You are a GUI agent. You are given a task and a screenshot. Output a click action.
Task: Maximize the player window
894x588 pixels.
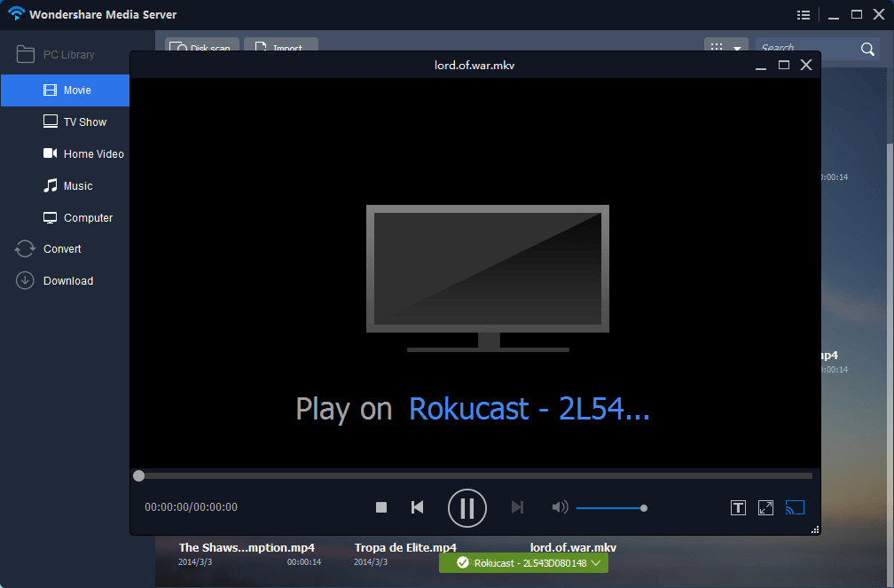[x=784, y=65]
